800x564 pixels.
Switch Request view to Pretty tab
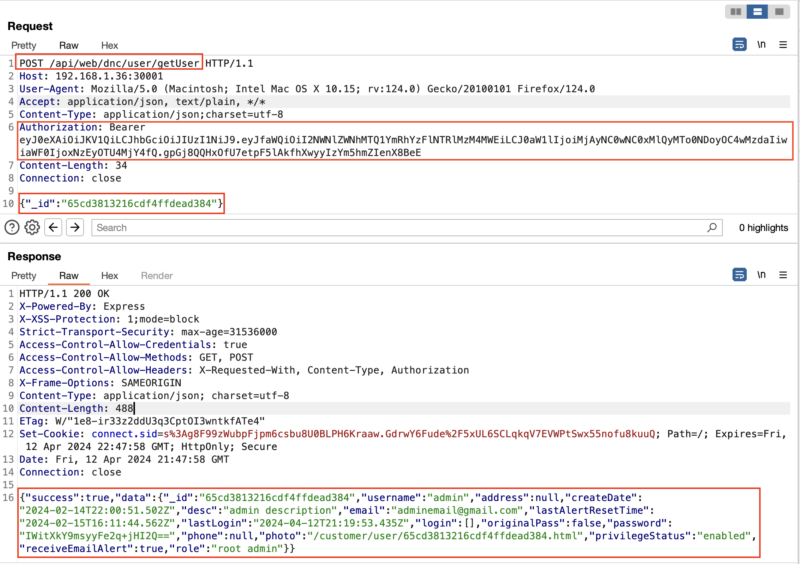point(23,45)
